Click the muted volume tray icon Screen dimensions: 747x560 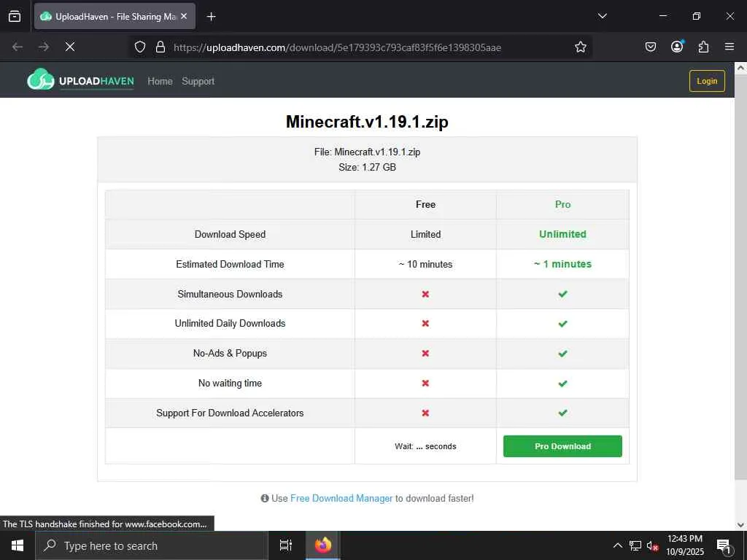click(652, 546)
